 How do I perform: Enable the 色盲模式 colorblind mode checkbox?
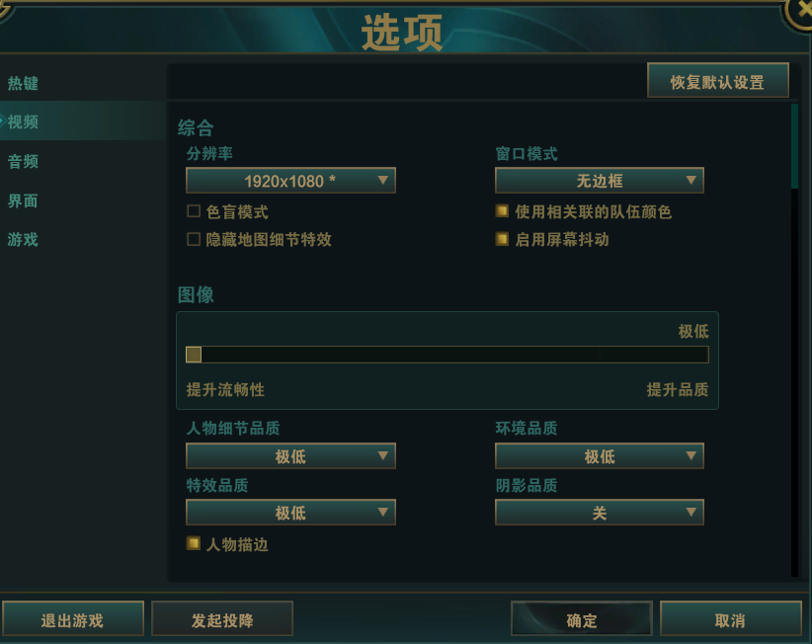(x=194, y=210)
